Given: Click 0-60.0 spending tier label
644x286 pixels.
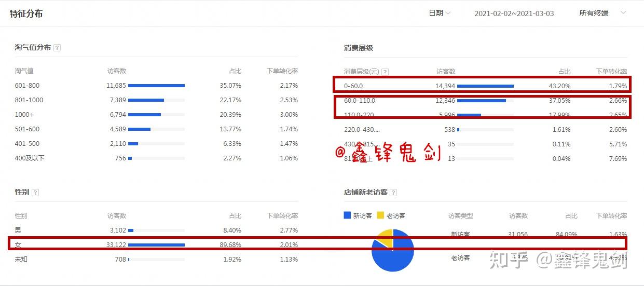Looking at the screenshot, I should point(353,86).
